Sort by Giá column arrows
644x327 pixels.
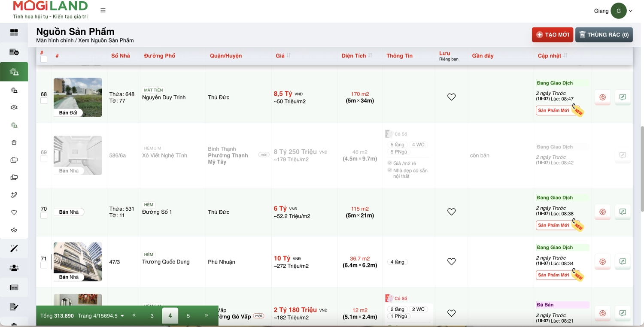click(289, 55)
